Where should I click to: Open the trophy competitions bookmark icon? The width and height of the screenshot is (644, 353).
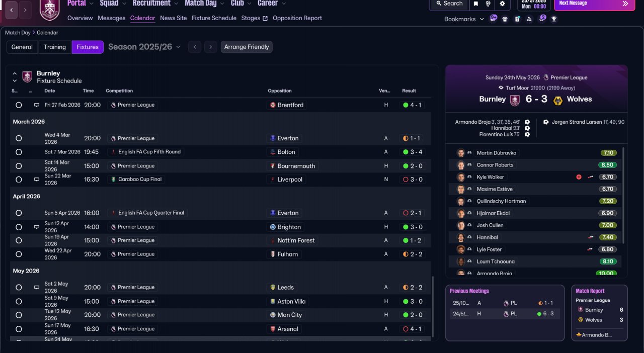coord(554,19)
